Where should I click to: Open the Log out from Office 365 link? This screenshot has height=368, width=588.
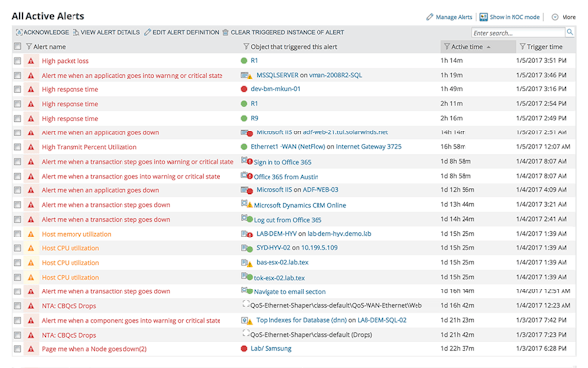pos(287,220)
